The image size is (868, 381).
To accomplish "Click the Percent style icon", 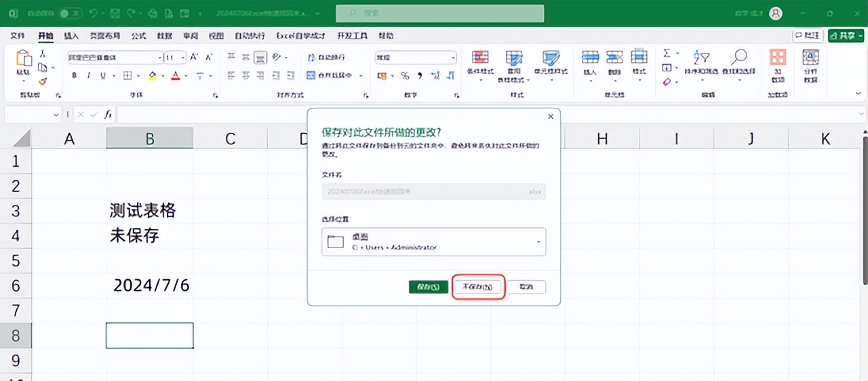I will pos(405,75).
